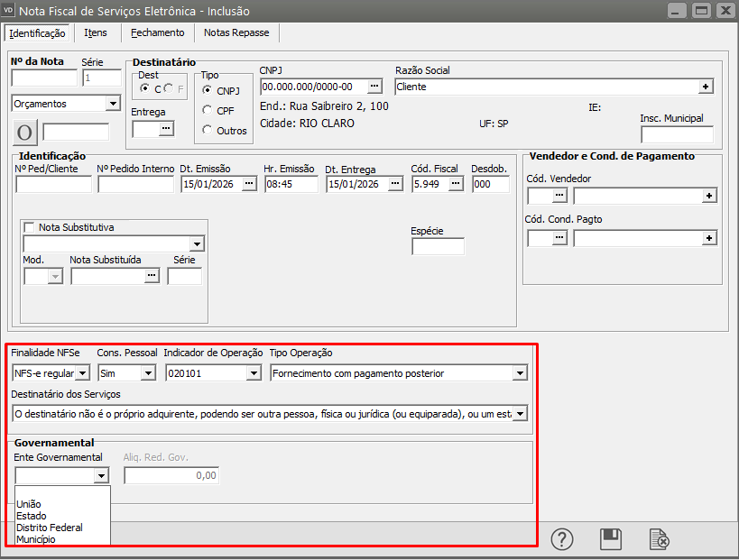Image resolution: width=739 pixels, height=560 pixels.
Task: Open the Cód. Fiscal lookup button
Action: [456, 184]
